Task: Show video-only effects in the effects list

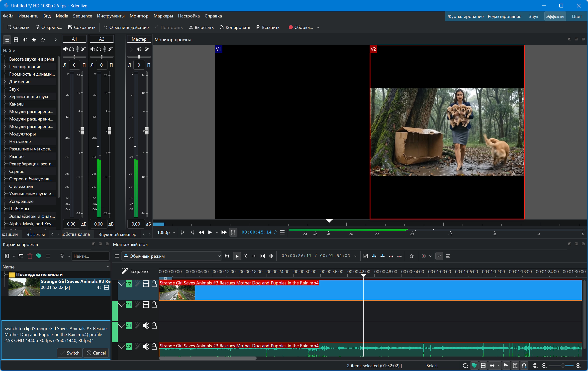Action: [x=16, y=40]
